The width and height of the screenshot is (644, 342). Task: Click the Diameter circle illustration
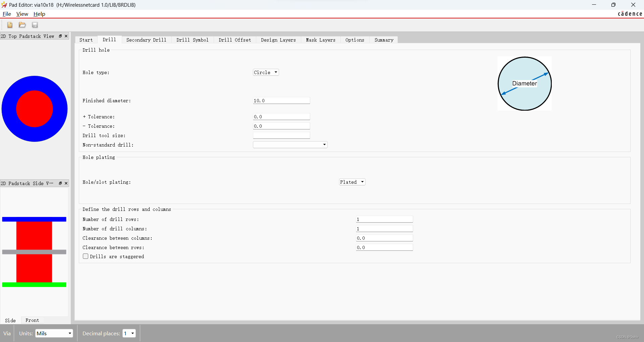[x=524, y=83]
